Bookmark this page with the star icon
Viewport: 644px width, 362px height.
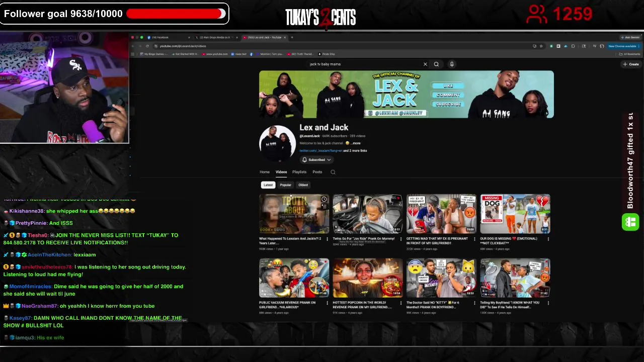coord(541,46)
